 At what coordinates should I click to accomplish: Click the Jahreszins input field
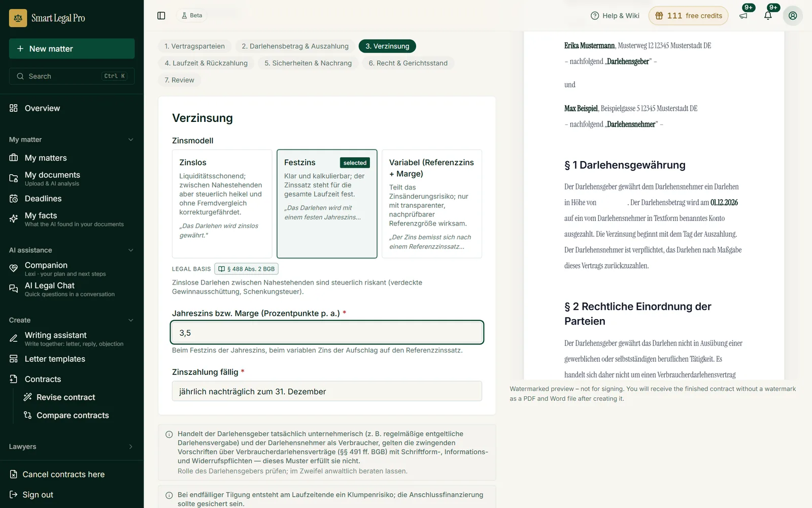point(327,333)
